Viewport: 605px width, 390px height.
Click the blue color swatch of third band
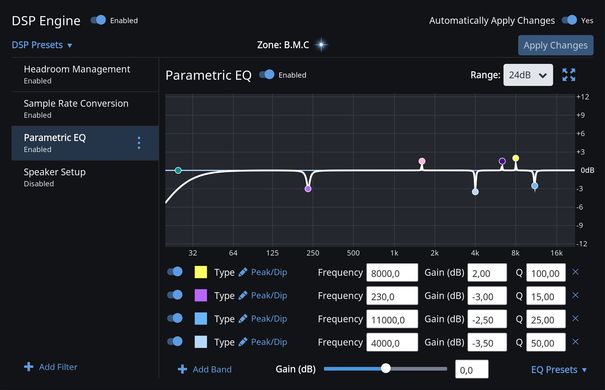click(x=201, y=319)
